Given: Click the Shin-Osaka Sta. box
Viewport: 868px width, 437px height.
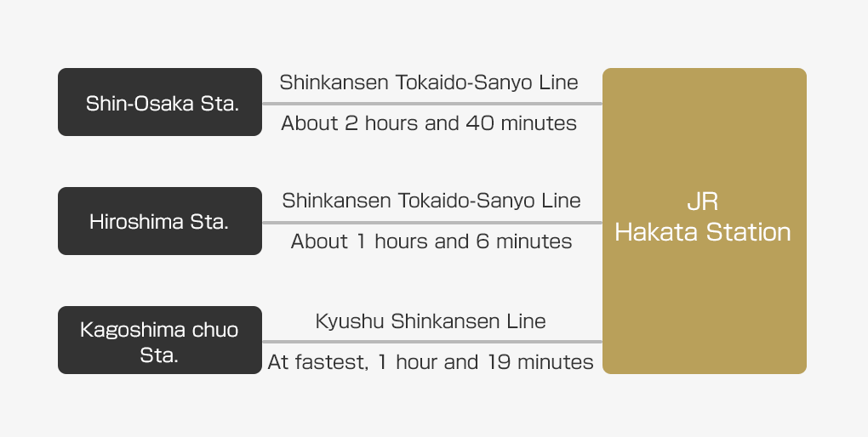Looking at the screenshot, I should 160,102.
